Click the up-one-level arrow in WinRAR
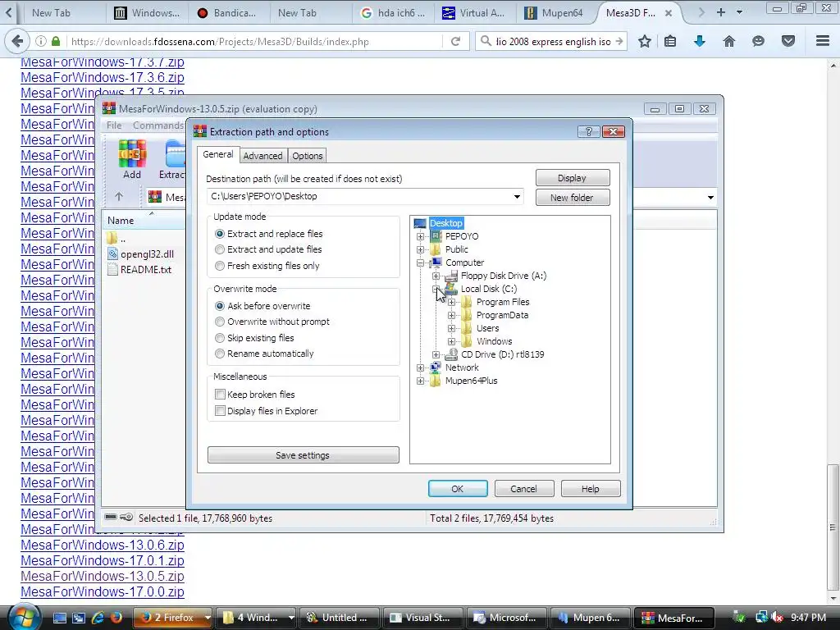Viewport: 840px width, 630px height. (119, 197)
